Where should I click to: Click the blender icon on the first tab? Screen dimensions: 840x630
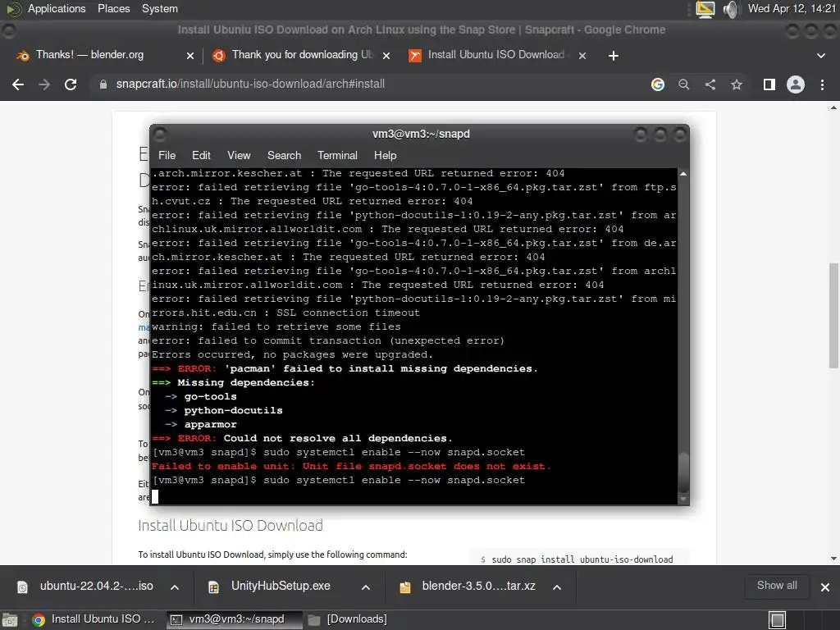22,56
